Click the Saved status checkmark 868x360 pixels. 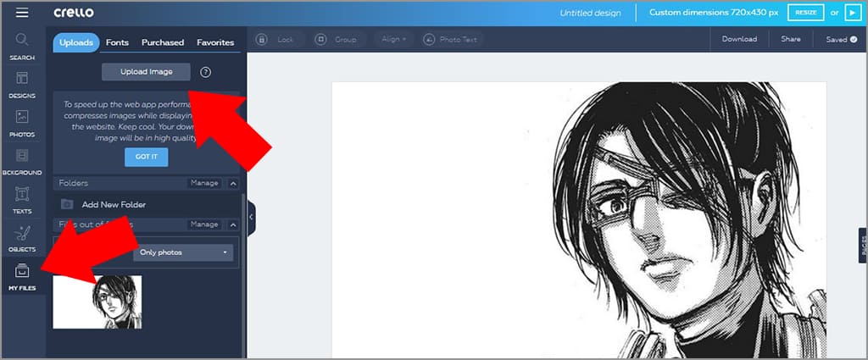(854, 39)
